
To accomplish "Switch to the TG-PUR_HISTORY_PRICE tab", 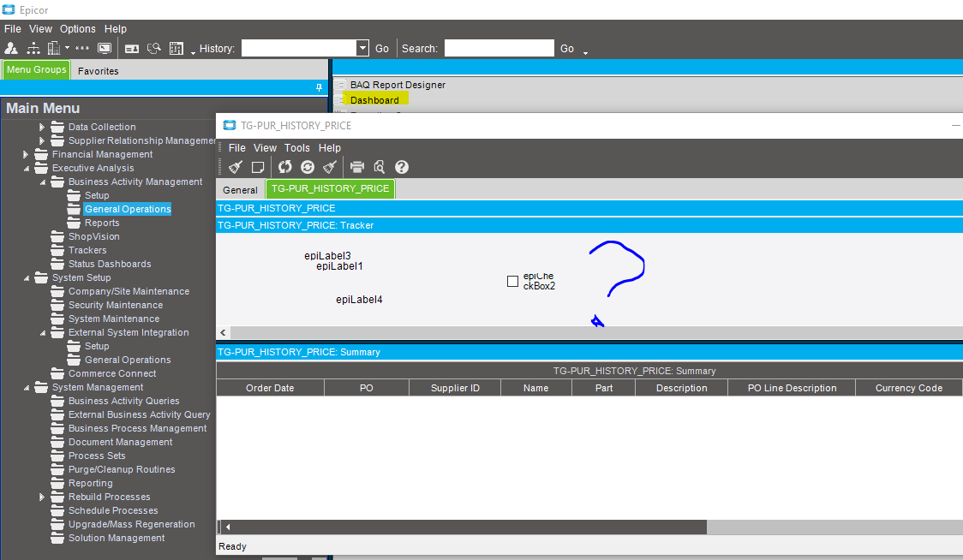I will pos(331,189).
